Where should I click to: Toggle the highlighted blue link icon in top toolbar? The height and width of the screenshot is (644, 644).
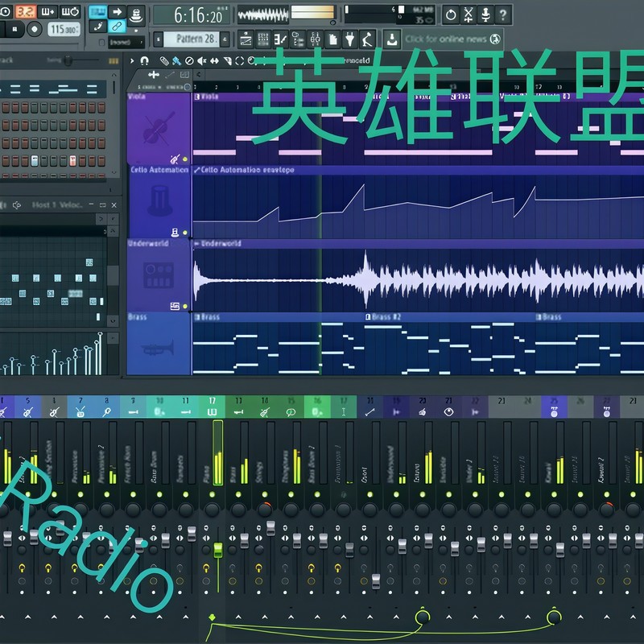point(117,27)
